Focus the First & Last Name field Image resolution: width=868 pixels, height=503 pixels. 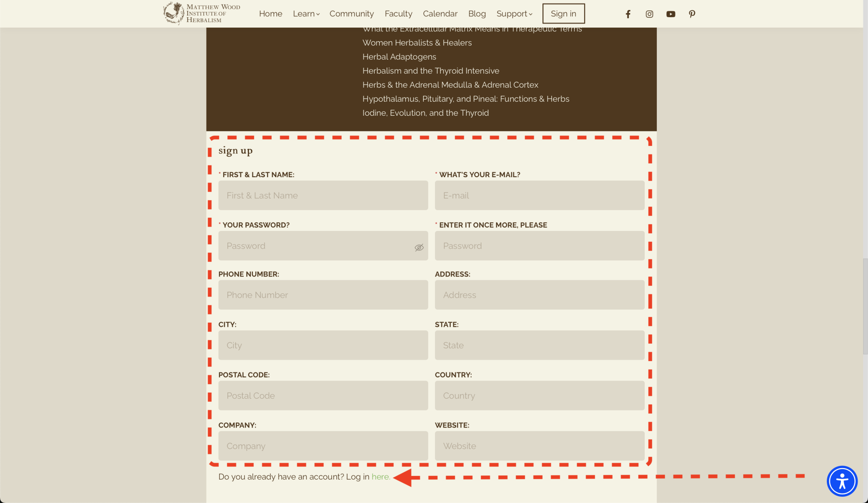tap(323, 195)
